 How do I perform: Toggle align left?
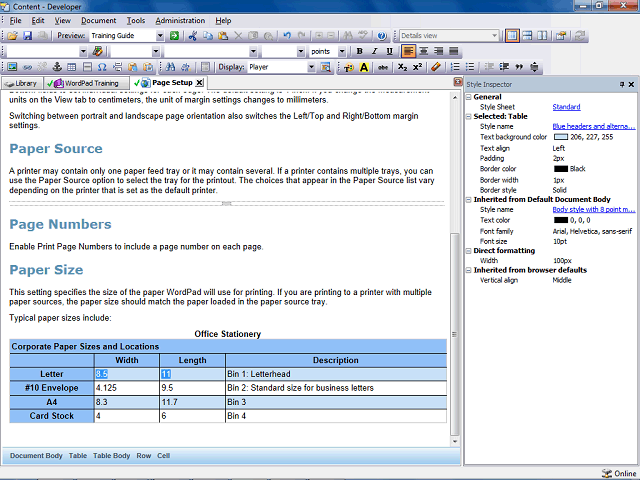point(409,51)
